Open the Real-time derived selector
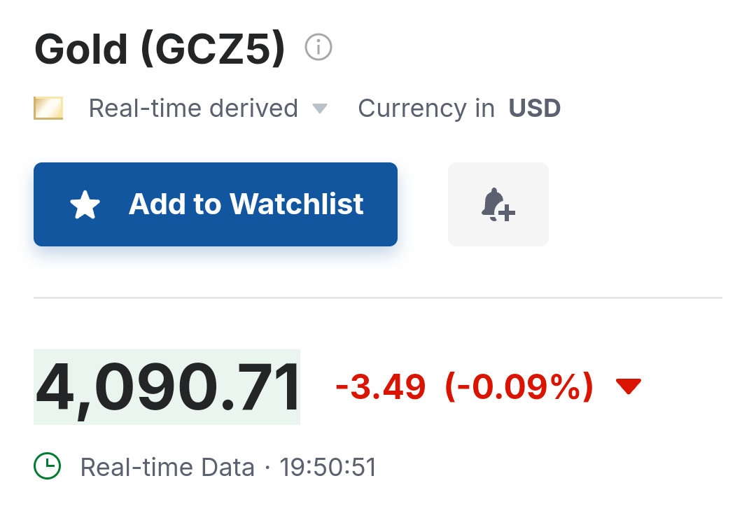The image size is (756, 532). 193,108
